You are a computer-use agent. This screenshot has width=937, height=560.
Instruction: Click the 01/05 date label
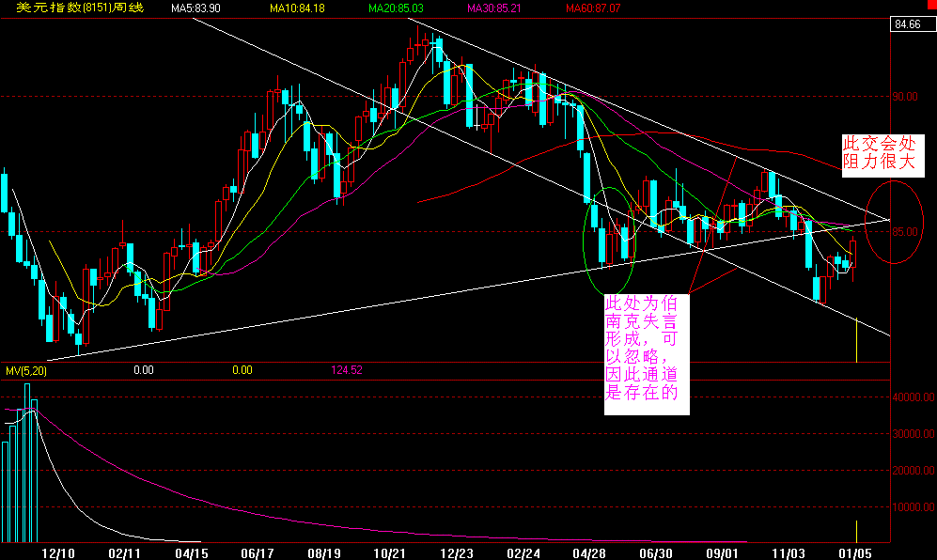tap(854, 553)
